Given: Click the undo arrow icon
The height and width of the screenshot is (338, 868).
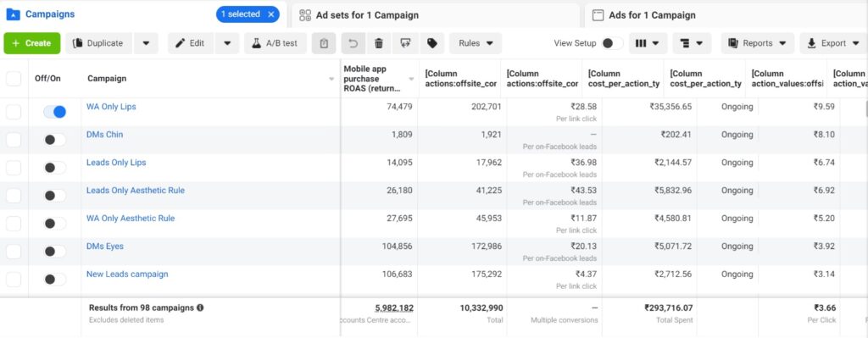Looking at the screenshot, I should click(353, 43).
